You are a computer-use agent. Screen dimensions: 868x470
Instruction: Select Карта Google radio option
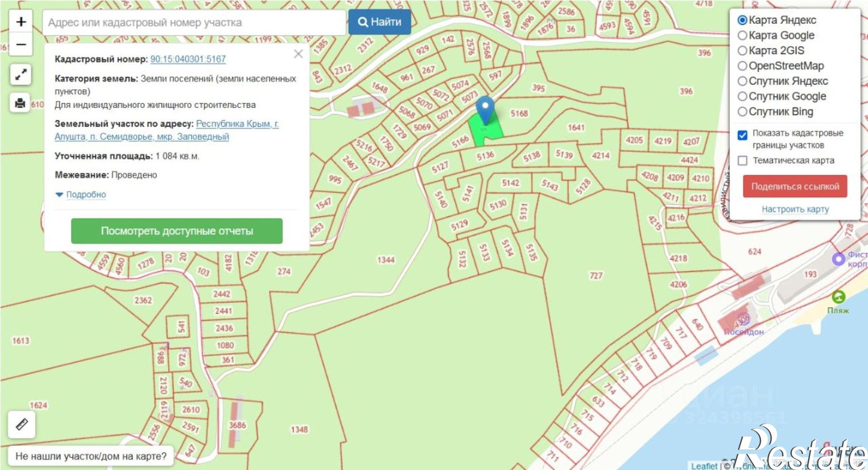click(742, 36)
